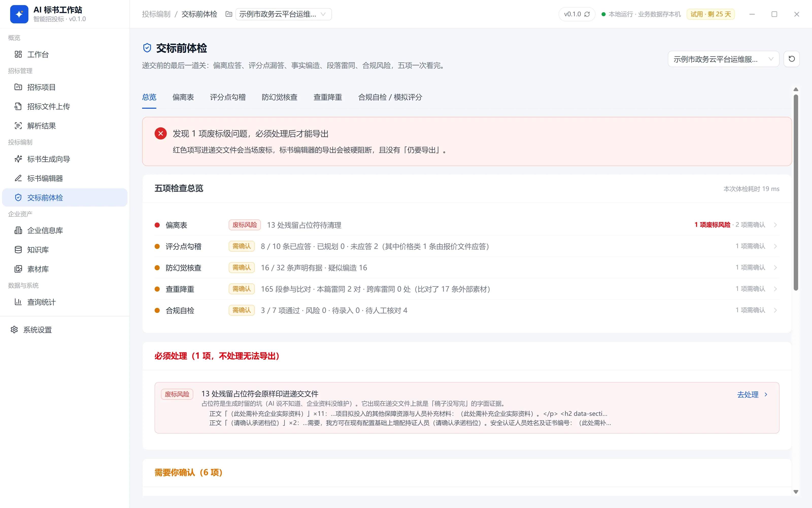This screenshot has width=812, height=508.
Task: Click the AI 标书工作站 logo icon
Action: 19,14
